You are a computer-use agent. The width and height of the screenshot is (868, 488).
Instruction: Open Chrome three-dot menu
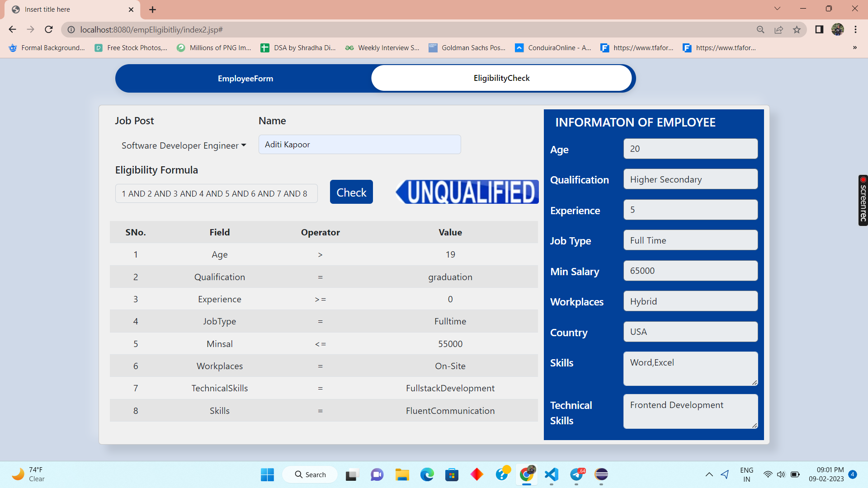tap(855, 29)
